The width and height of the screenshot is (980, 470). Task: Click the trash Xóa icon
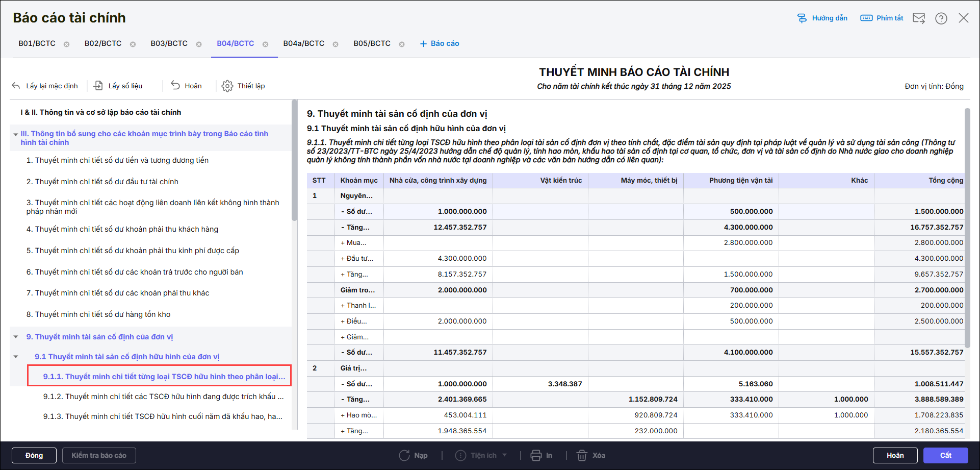(x=582, y=455)
